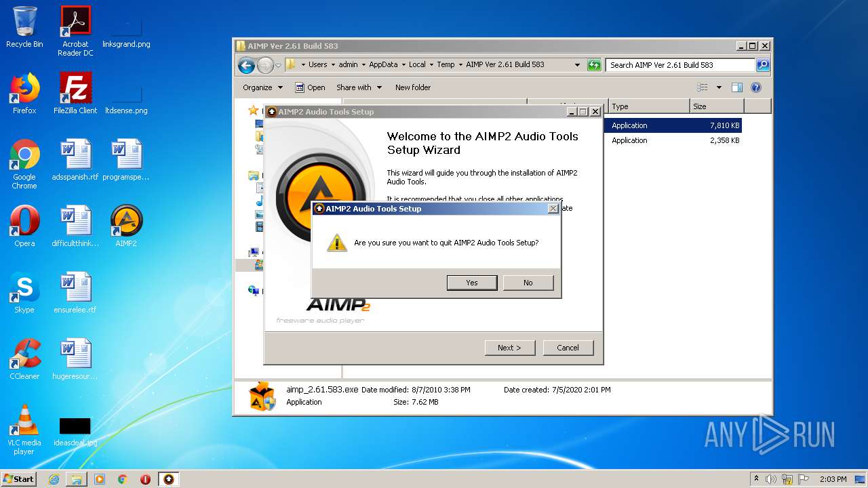Close the quit confirmation dialog
The width and height of the screenshot is (868, 488).
553,209
